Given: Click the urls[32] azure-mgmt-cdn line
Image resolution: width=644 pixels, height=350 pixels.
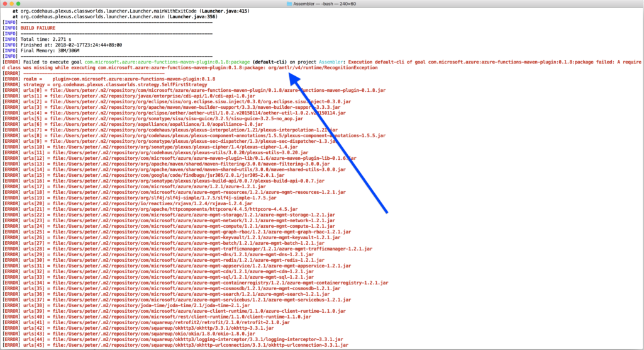Looking at the screenshot, I should (158, 271).
